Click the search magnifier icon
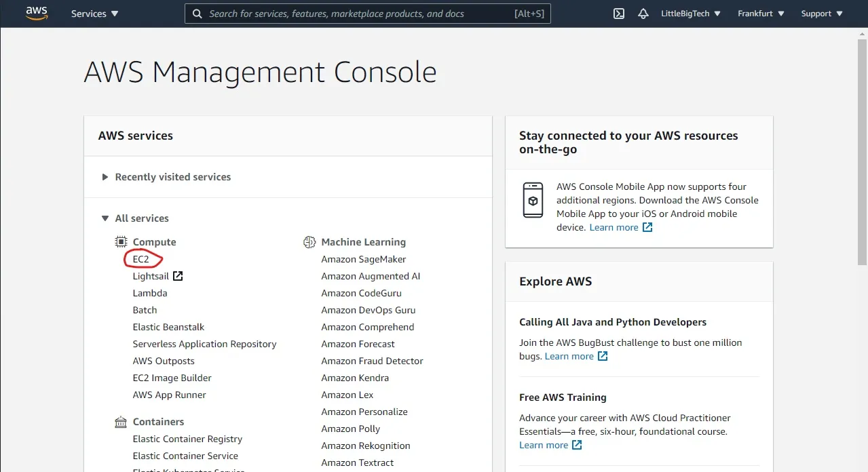 197,14
